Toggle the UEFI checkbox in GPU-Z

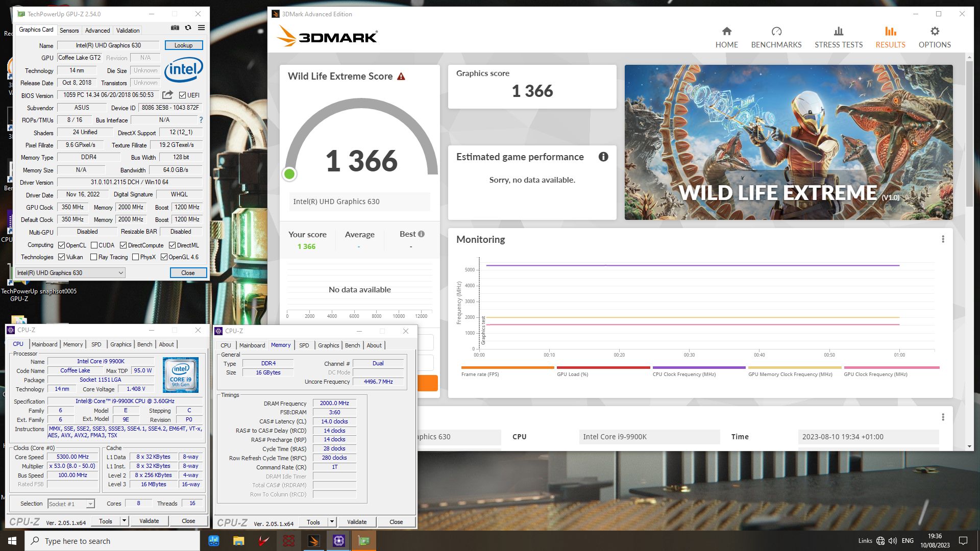tap(182, 95)
